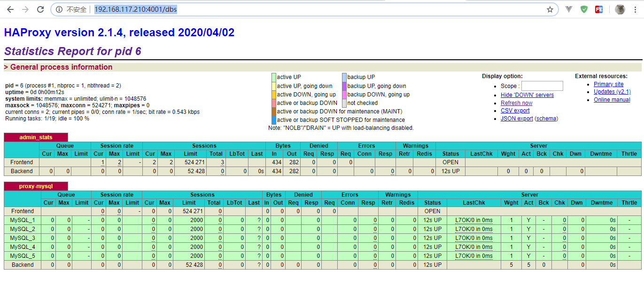
Task: Select the MySQL_3 server row name
Action: click(x=23, y=238)
